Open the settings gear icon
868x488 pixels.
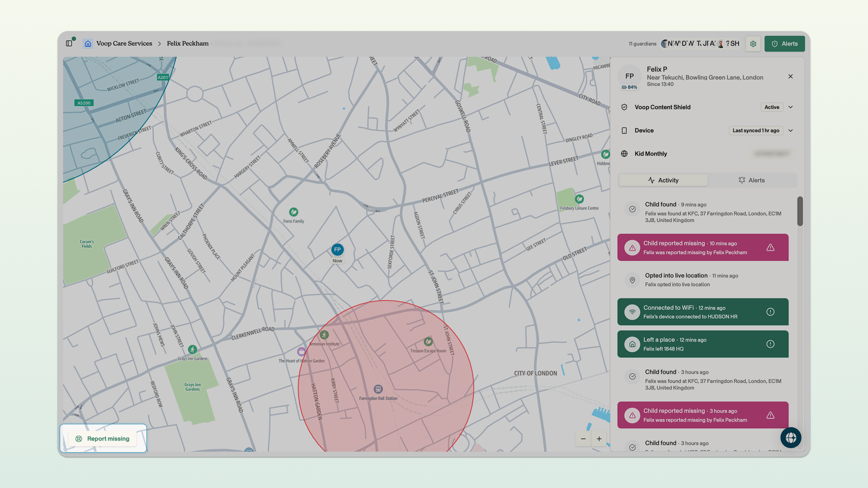click(753, 44)
